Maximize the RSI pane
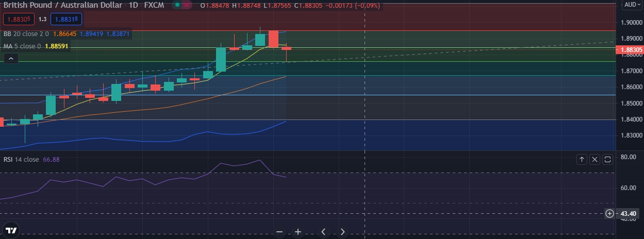This screenshot has width=644, height=239. click(x=607, y=160)
